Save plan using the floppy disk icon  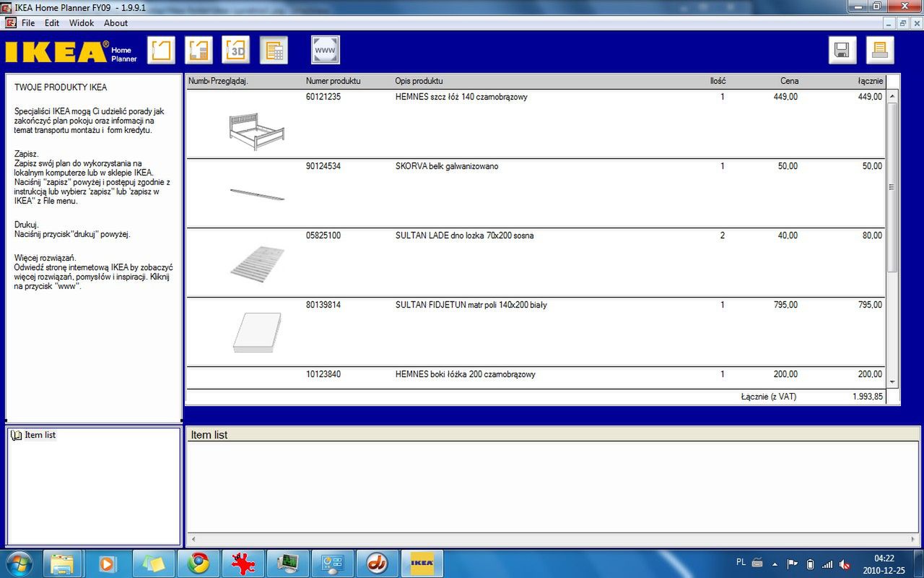pos(842,50)
